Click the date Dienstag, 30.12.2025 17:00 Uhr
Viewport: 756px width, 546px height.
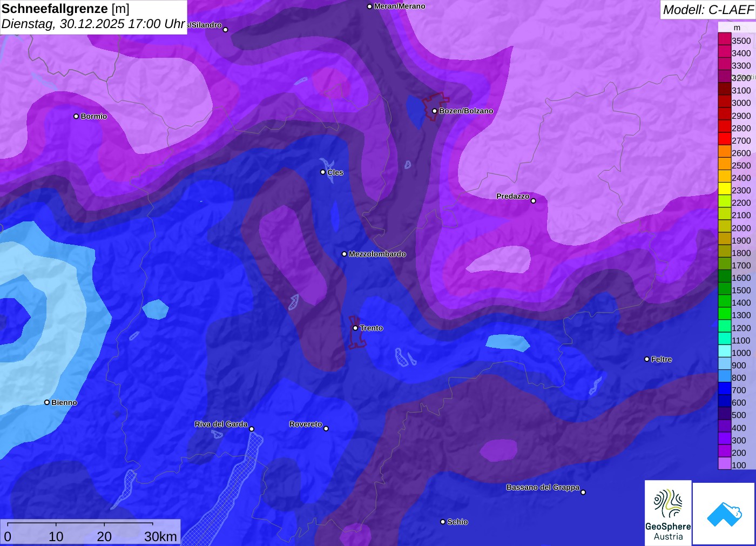(93, 24)
